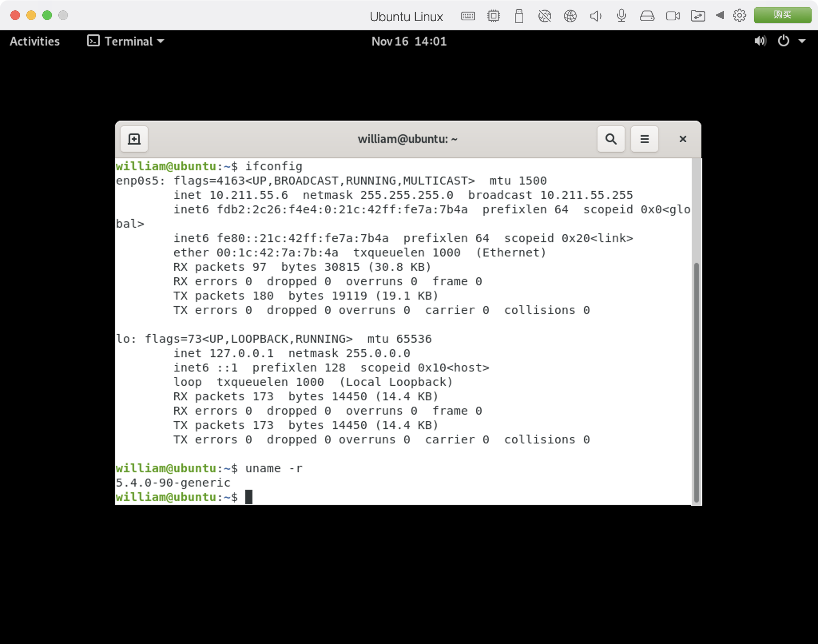
Task: Click the text 127.0.0.1 loopback address
Action: click(x=242, y=353)
